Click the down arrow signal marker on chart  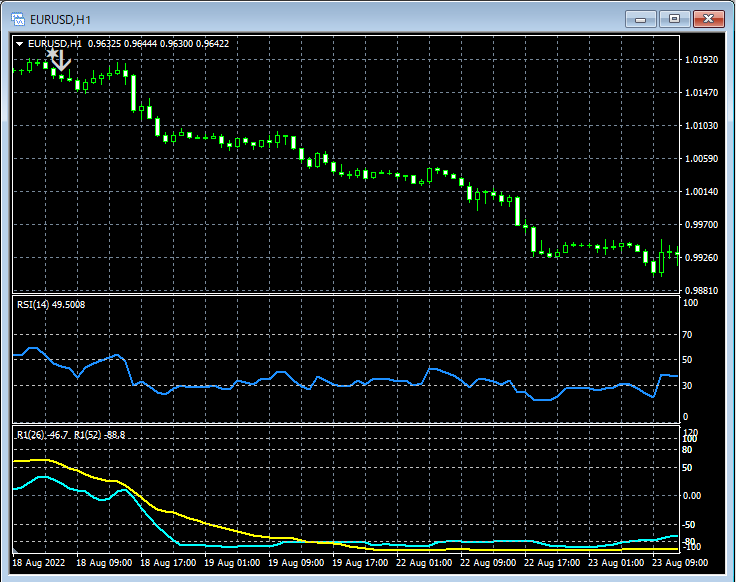pyautogui.click(x=62, y=60)
